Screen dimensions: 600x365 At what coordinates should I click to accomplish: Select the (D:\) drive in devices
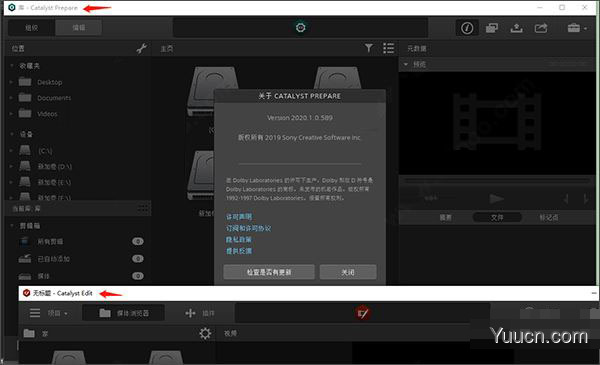point(54,166)
